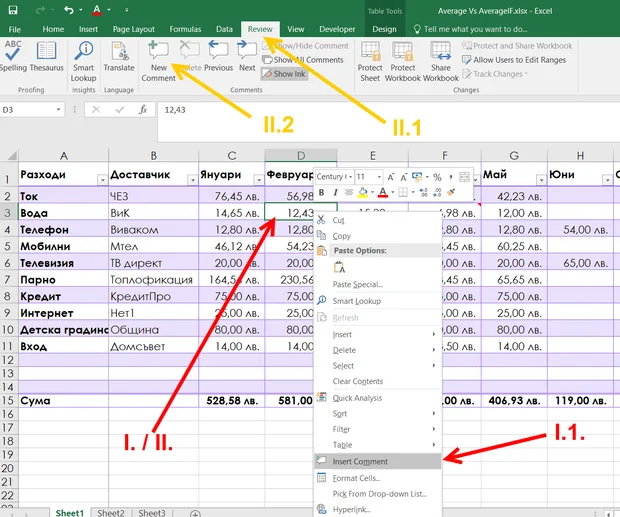Open the Доставчик column filter dropdown
Image resolution: width=620 pixels, height=517 pixels.
pos(193,180)
